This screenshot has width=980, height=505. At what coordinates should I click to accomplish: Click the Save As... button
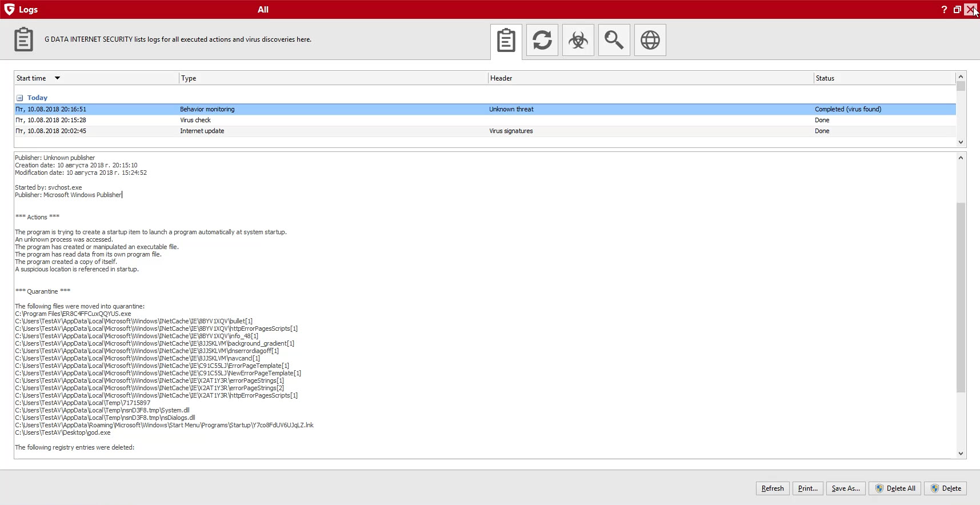pyautogui.click(x=846, y=488)
